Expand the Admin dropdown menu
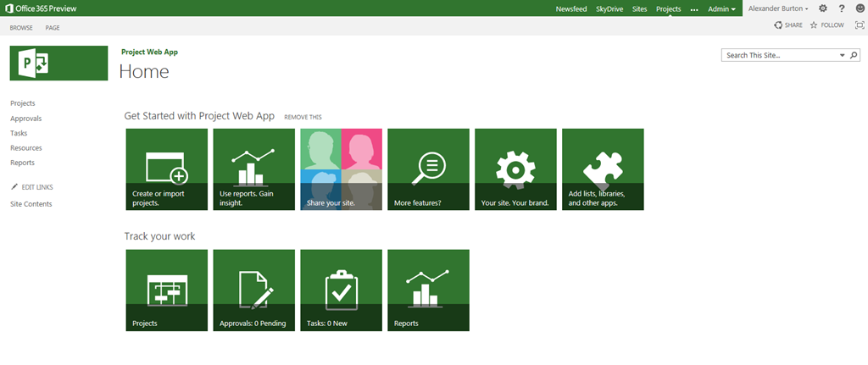868x365 pixels. click(x=722, y=8)
